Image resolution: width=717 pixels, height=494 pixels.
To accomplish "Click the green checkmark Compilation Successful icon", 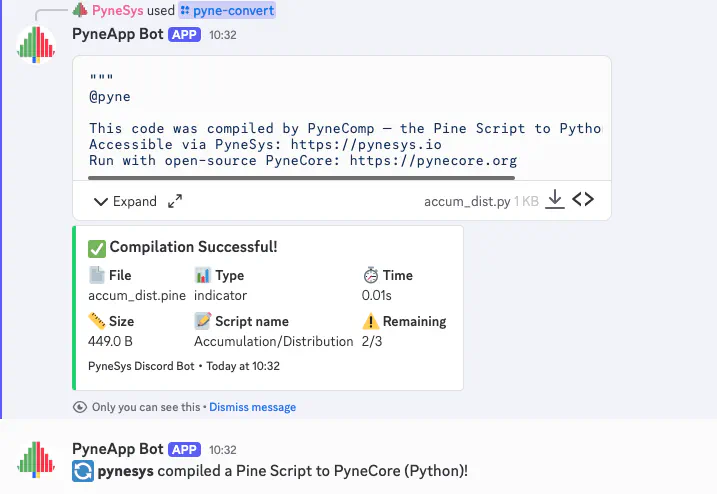I will pyautogui.click(x=97, y=247).
